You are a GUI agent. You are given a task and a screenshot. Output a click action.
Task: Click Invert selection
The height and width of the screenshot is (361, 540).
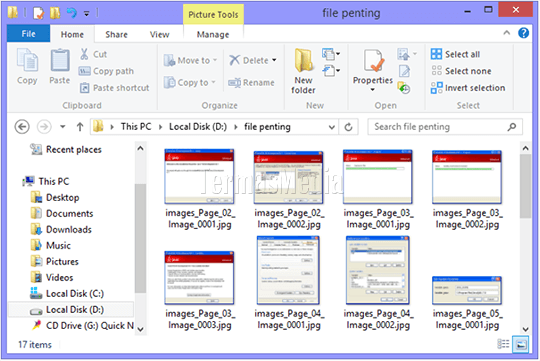[468, 88]
